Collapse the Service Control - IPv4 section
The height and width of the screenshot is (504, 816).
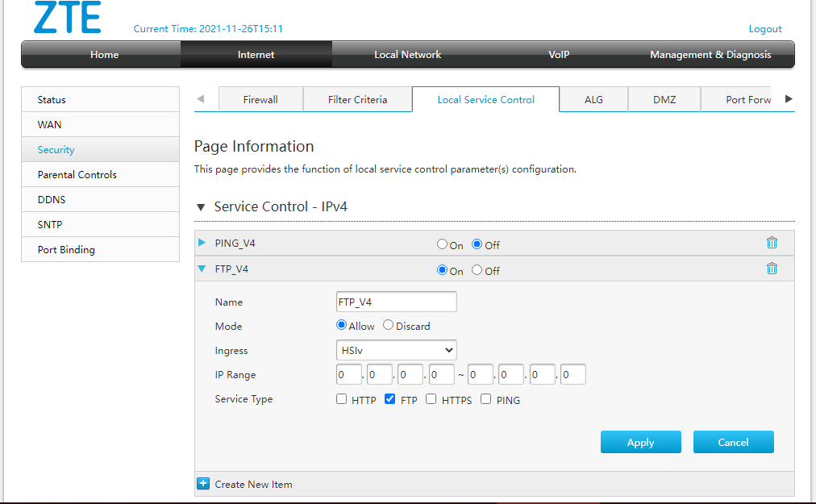(x=201, y=207)
